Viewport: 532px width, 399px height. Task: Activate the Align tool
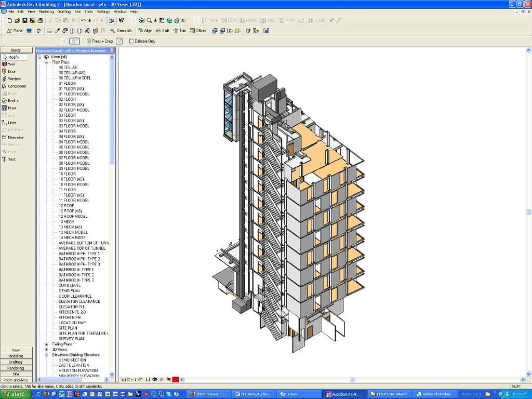tap(145, 31)
